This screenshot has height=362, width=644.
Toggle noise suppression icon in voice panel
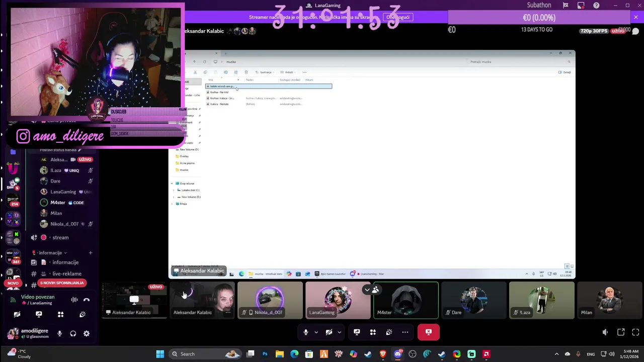click(x=74, y=300)
